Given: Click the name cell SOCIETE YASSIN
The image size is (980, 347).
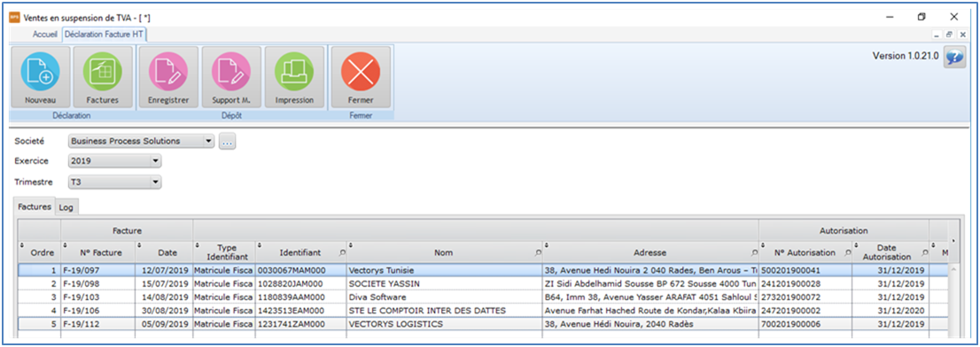Looking at the screenshot, I should pos(445,283).
